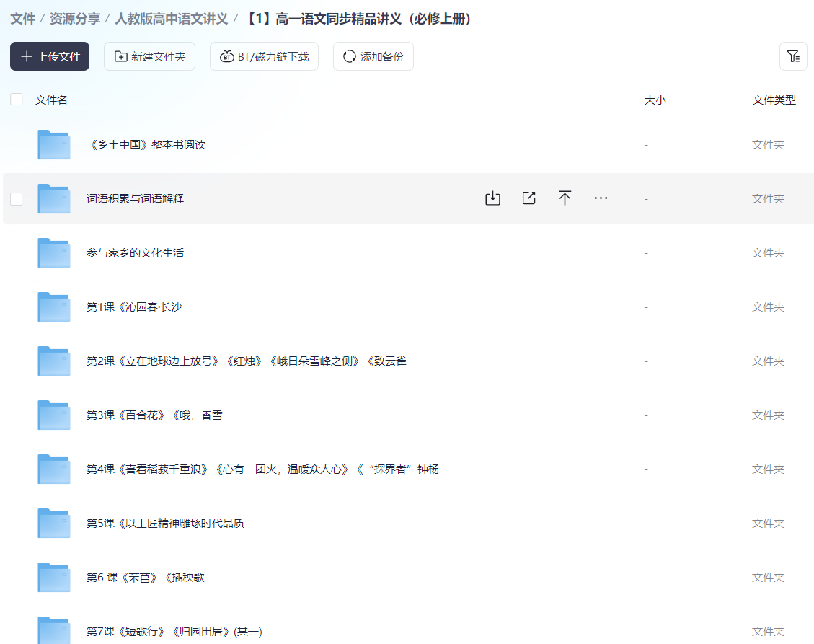Download the 词语积累与词语解释 folder via its download icon
The height and width of the screenshot is (644, 814).
[x=493, y=198]
